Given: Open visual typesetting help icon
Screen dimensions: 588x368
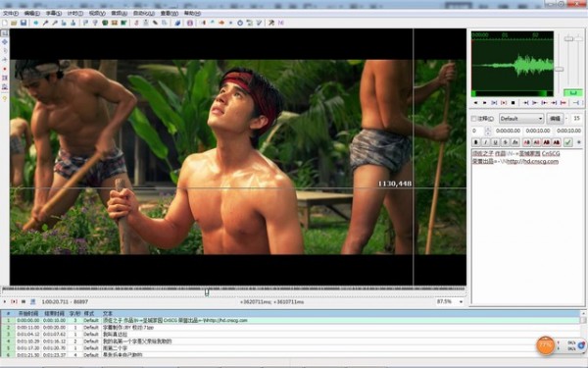Looking at the screenshot, I should pos(5,98).
